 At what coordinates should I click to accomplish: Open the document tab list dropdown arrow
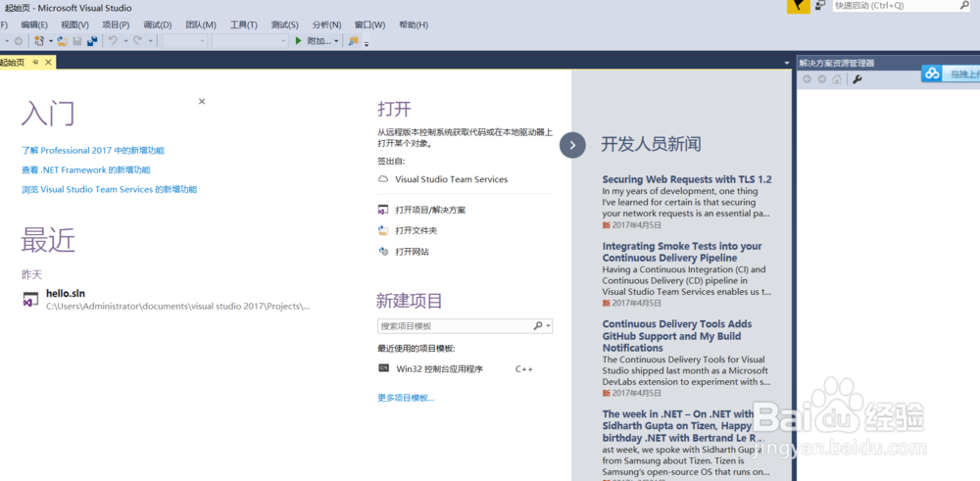(786, 63)
